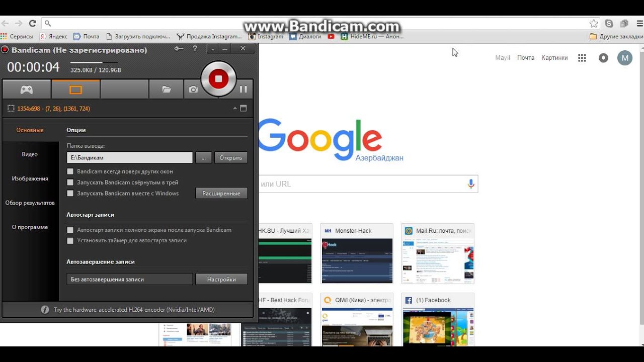Click the Skype extension icon
The image size is (644, 362).
(609, 23)
